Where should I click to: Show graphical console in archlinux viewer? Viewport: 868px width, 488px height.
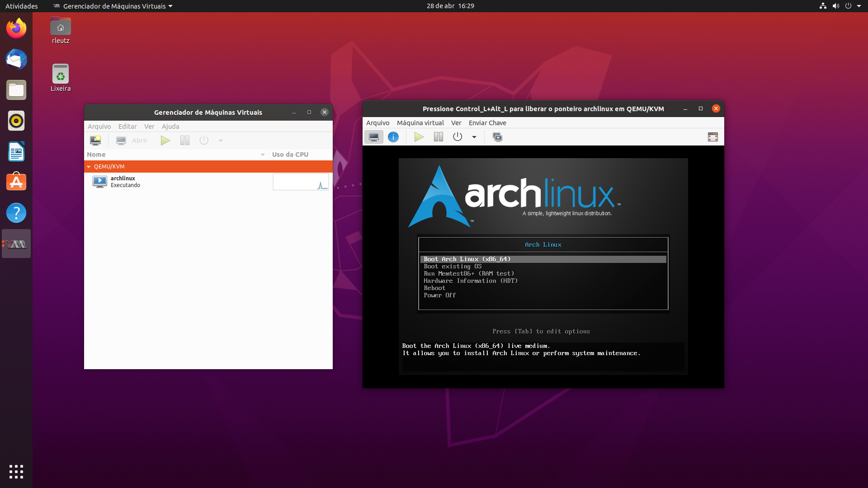(374, 137)
